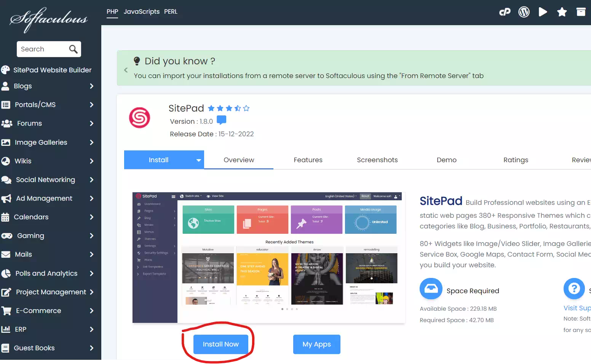Click the search magnifier icon
Image resolution: width=591 pixels, height=364 pixels.
tap(73, 49)
